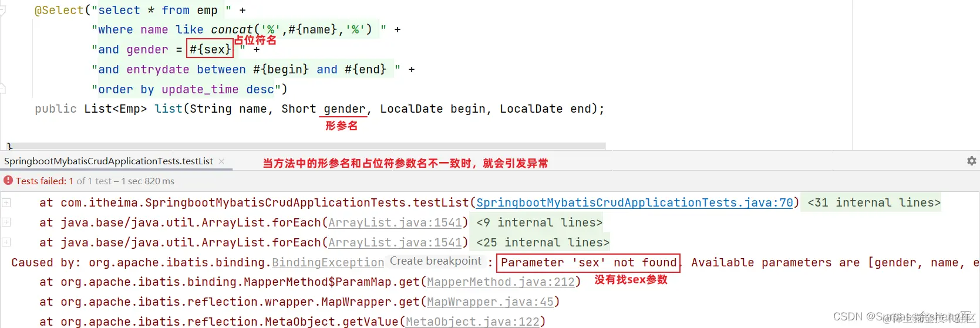Open MetaObject.java:122 source link
The width and height of the screenshot is (980, 328).
point(473,322)
